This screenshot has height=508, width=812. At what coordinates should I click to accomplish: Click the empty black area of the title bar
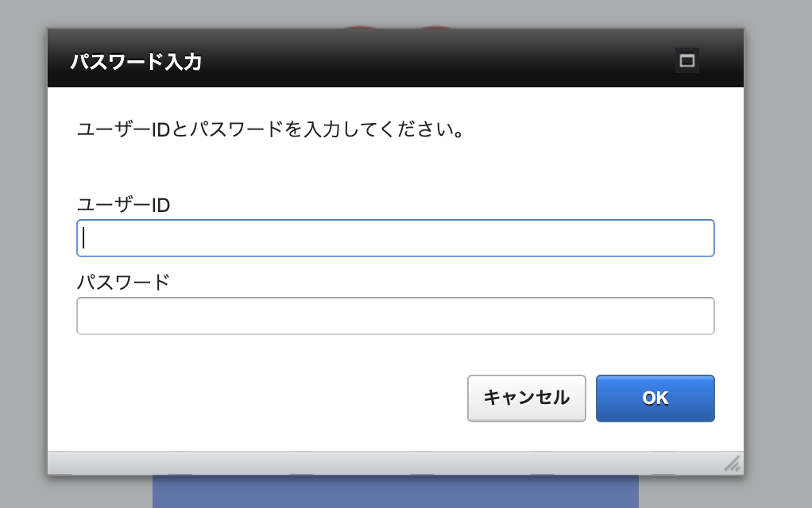(437, 61)
